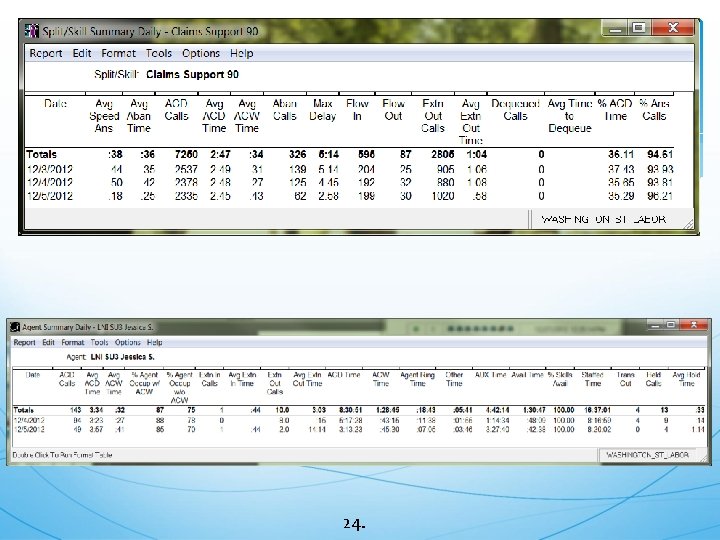
Task: Click the Avg Hold Time column header
Action: coord(686,379)
